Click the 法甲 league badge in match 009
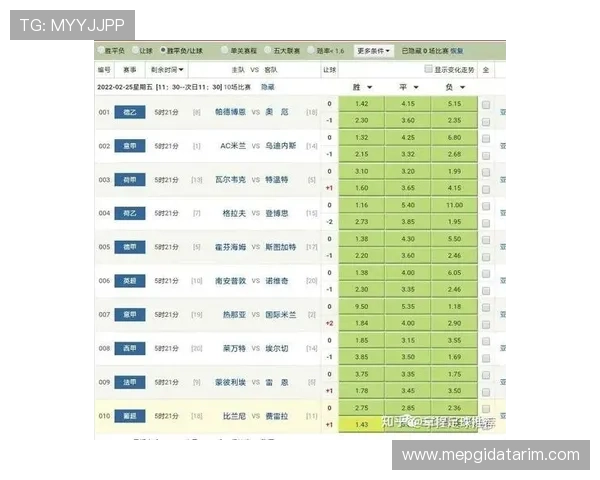Screen dimensions: 600x480 coord(130,382)
